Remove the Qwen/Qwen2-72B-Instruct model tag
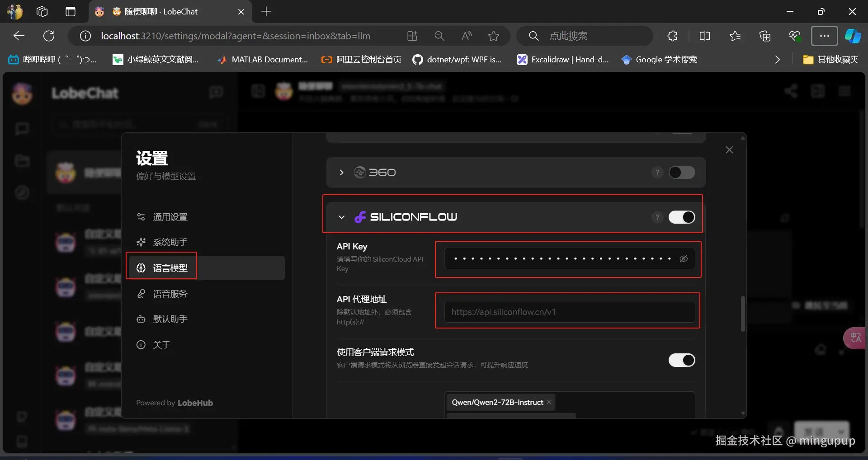 pos(549,402)
